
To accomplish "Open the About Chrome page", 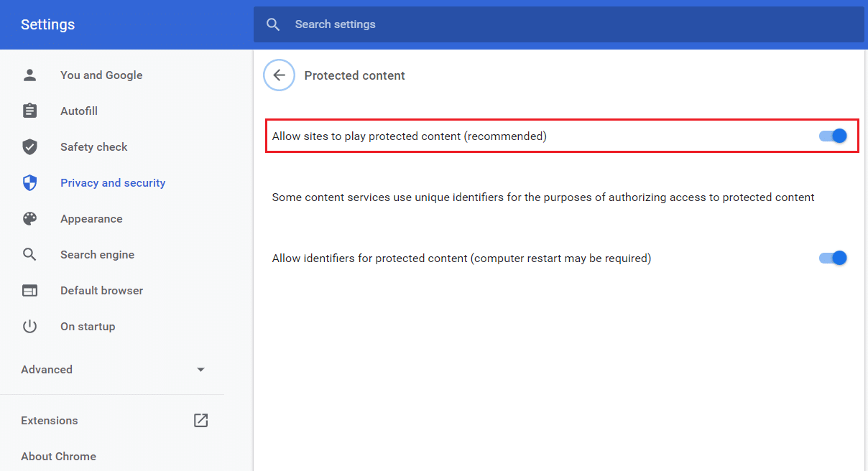I will [58, 456].
